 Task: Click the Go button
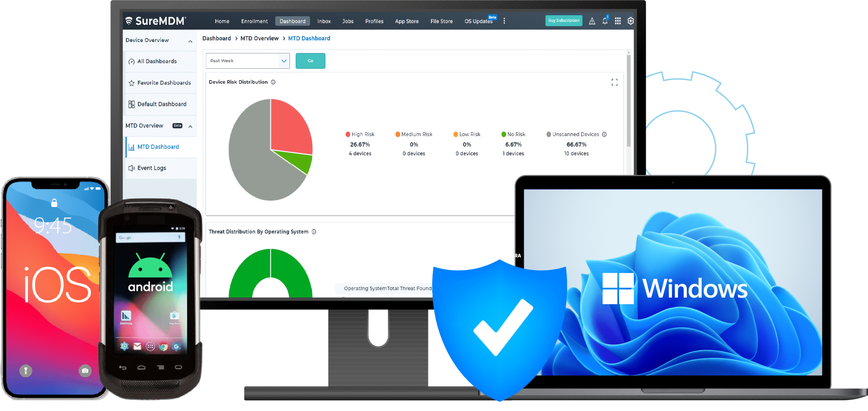[310, 61]
